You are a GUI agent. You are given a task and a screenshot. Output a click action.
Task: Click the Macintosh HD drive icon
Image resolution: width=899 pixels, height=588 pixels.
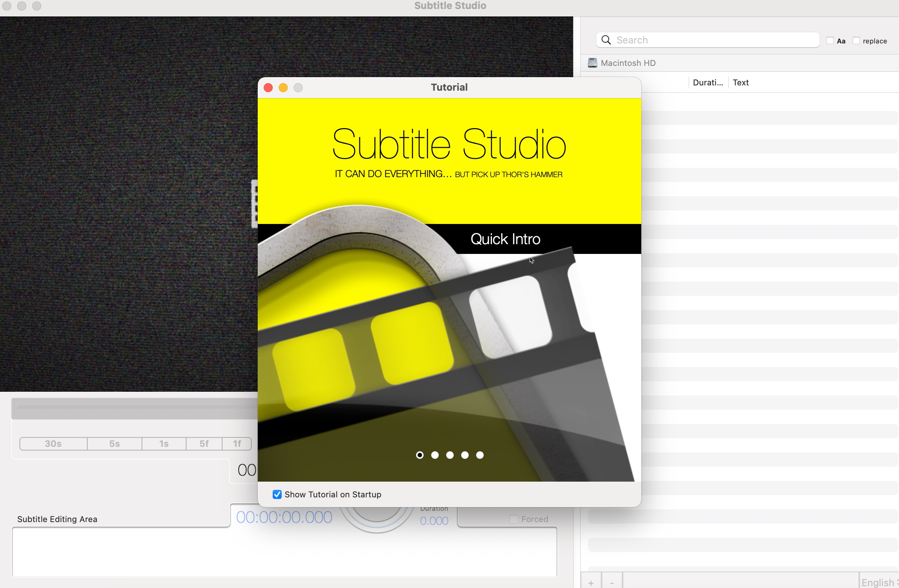pyautogui.click(x=592, y=63)
